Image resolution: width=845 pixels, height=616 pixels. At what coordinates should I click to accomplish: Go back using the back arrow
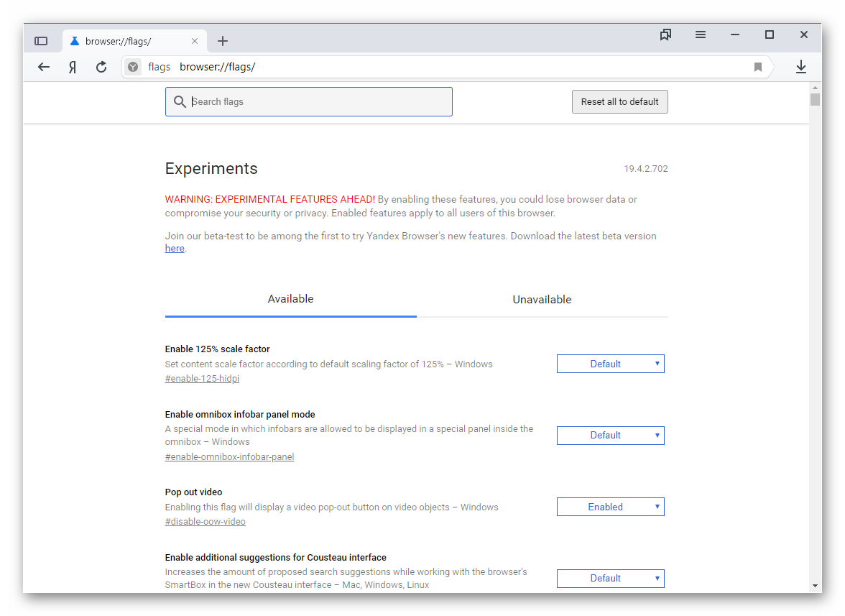pos(44,67)
